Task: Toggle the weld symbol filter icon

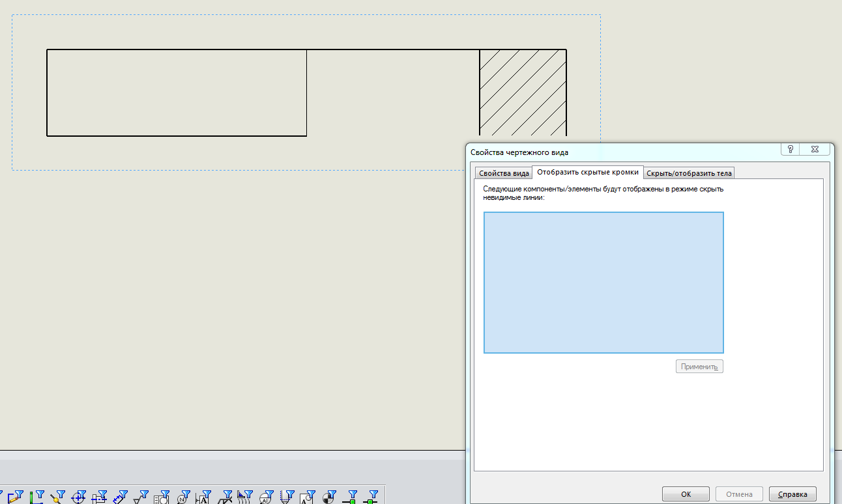Action: pyautogui.click(x=224, y=497)
